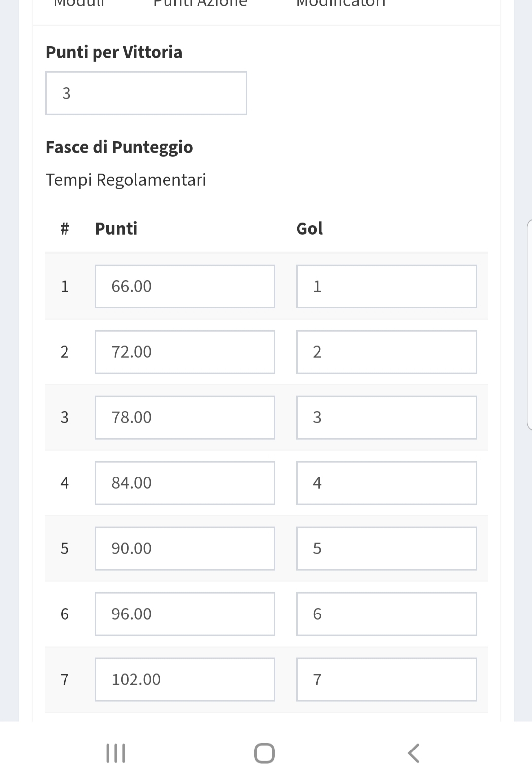Click the 96.00 Punti input
532x784 pixels.
(185, 614)
